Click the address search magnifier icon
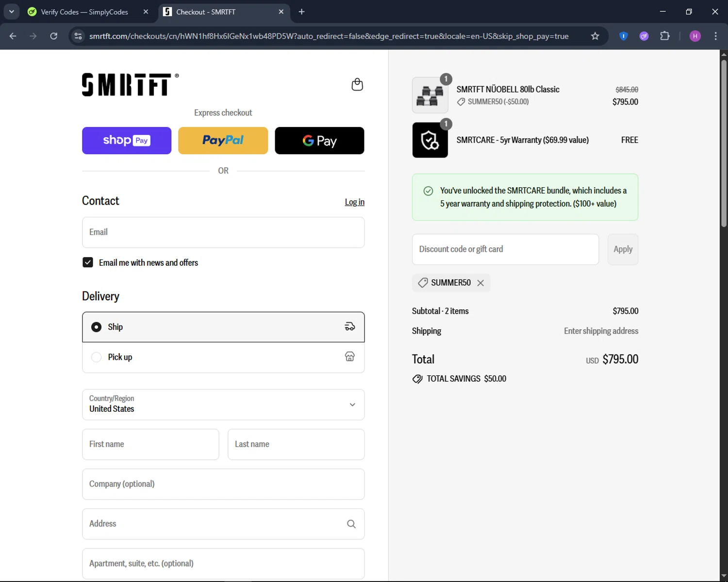728x582 pixels. (x=351, y=524)
